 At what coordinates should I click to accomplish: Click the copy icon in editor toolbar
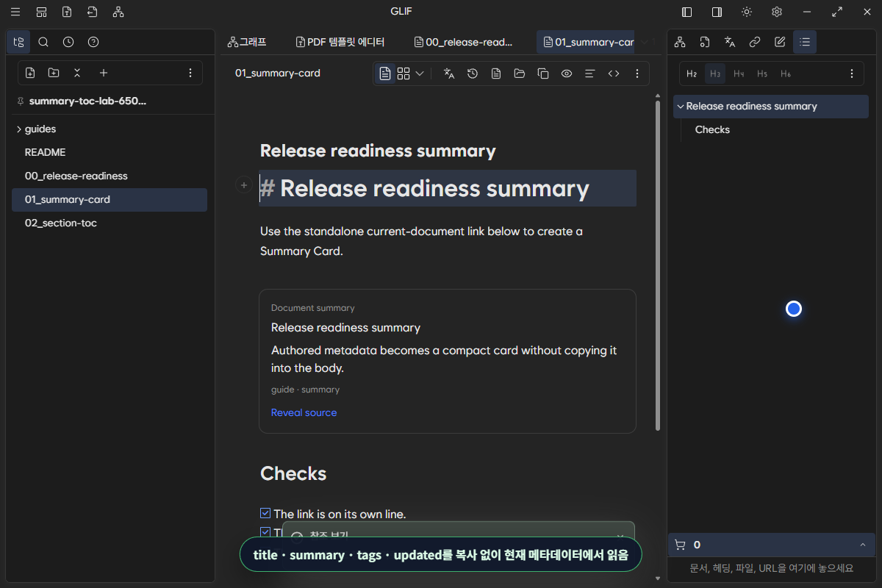click(x=543, y=73)
